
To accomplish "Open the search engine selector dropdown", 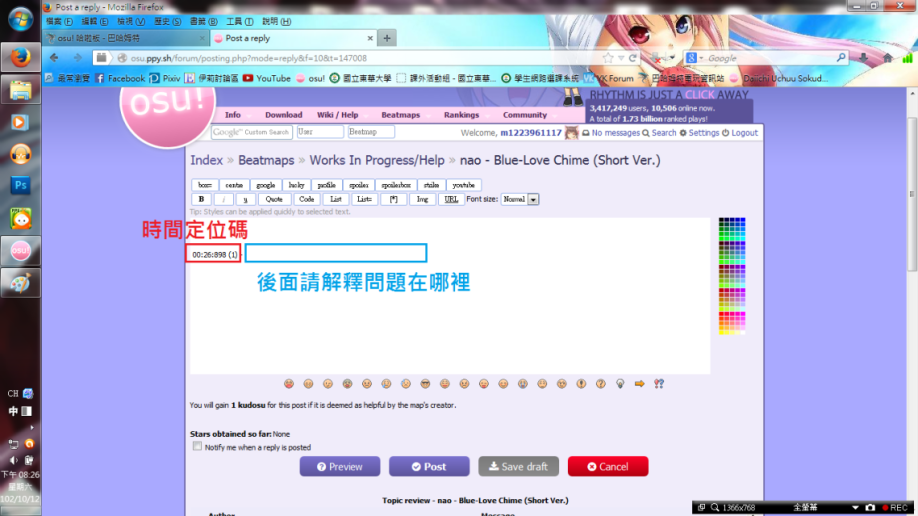I will pyautogui.click(x=694, y=58).
